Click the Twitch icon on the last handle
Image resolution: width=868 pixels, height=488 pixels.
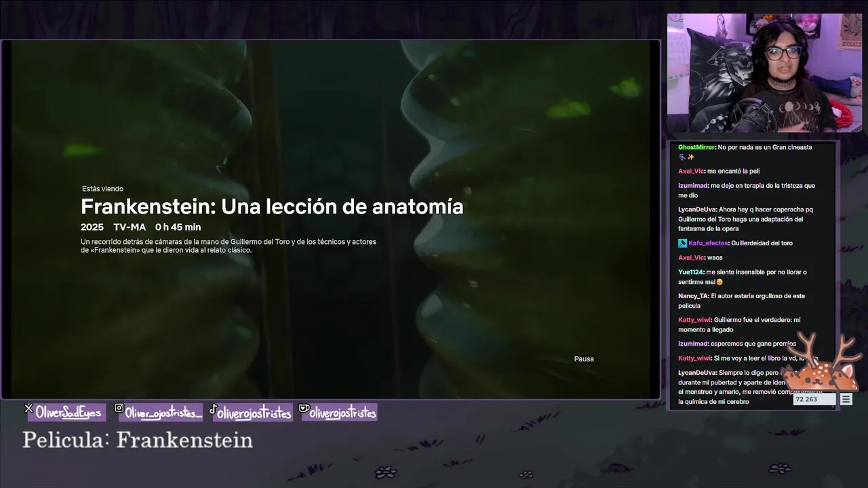click(x=304, y=409)
